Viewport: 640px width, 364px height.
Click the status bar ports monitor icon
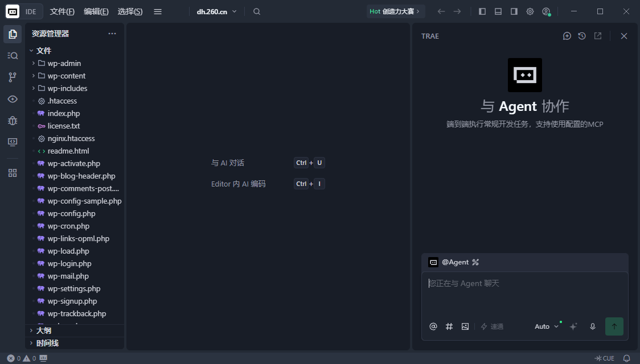43,358
